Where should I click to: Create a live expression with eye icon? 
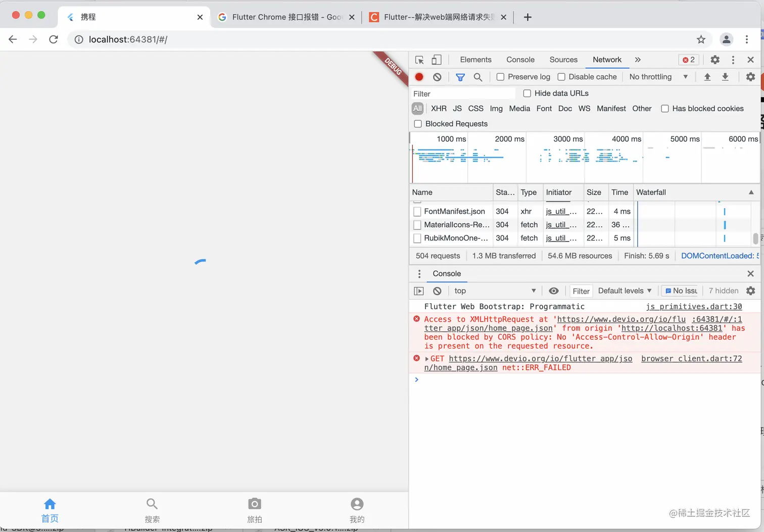point(554,291)
